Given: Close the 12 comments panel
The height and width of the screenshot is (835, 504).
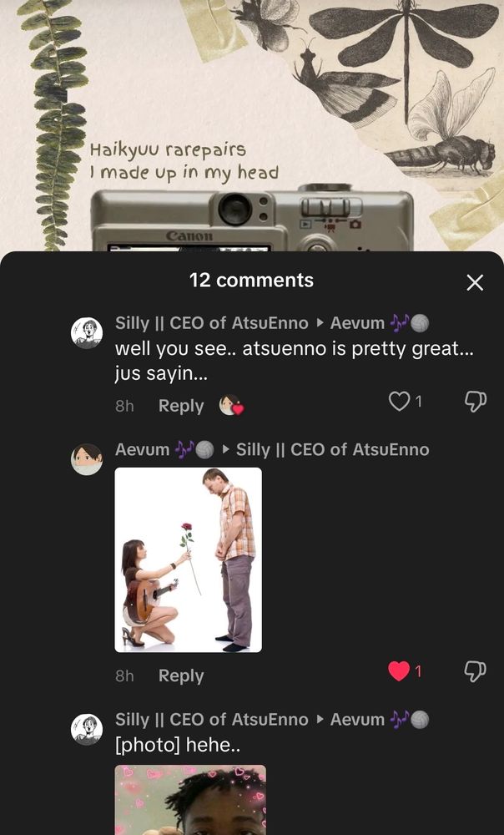Looking at the screenshot, I should (x=474, y=282).
